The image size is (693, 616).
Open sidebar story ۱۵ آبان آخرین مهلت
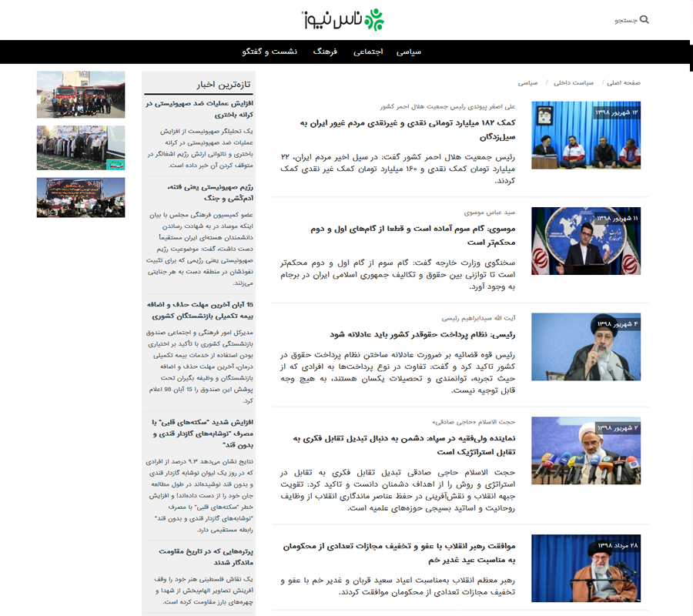tap(199, 310)
